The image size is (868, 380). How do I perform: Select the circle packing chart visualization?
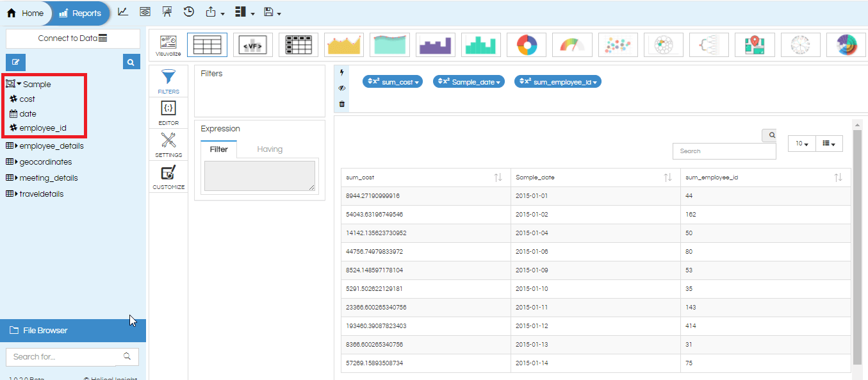click(664, 45)
